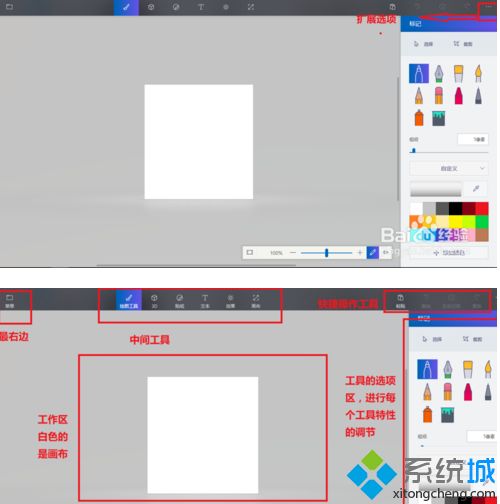500x504 pixels.
Task: Select the Fill bucket in the bottom screenshot
Action: pos(447,414)
